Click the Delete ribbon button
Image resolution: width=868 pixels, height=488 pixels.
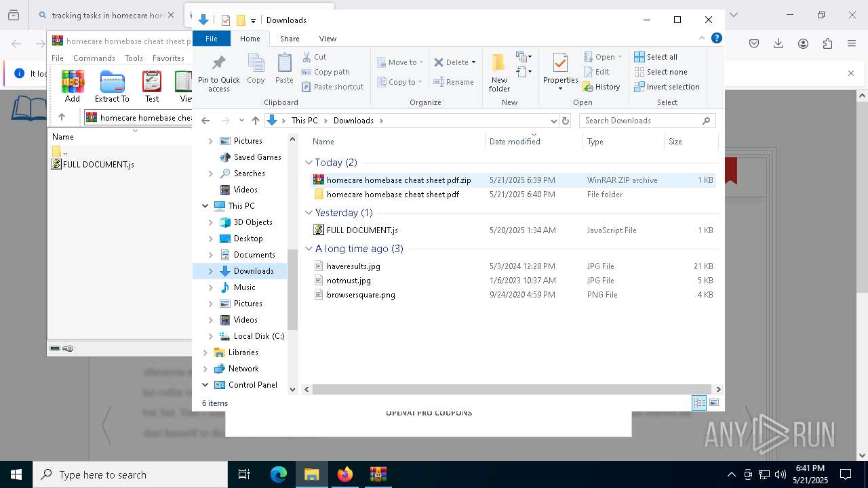click(454, 62)
